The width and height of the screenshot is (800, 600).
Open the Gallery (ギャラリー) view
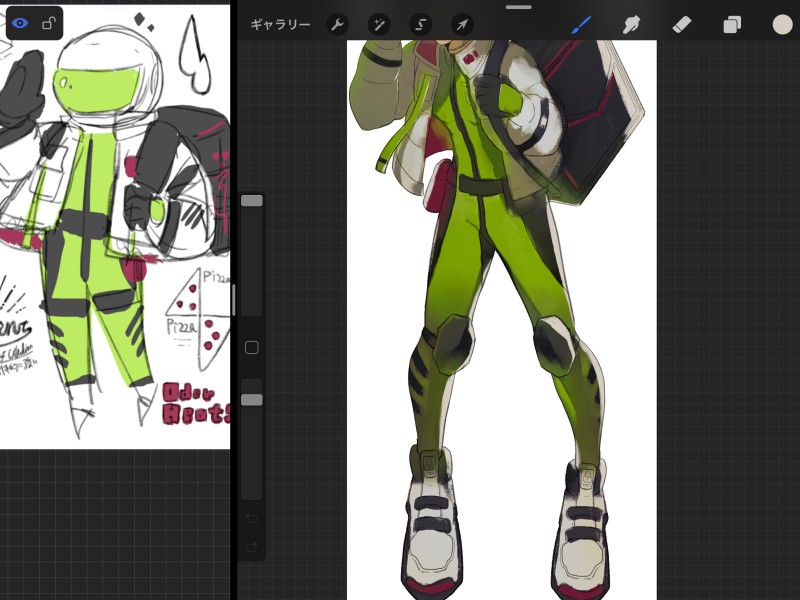pos(280,24)
